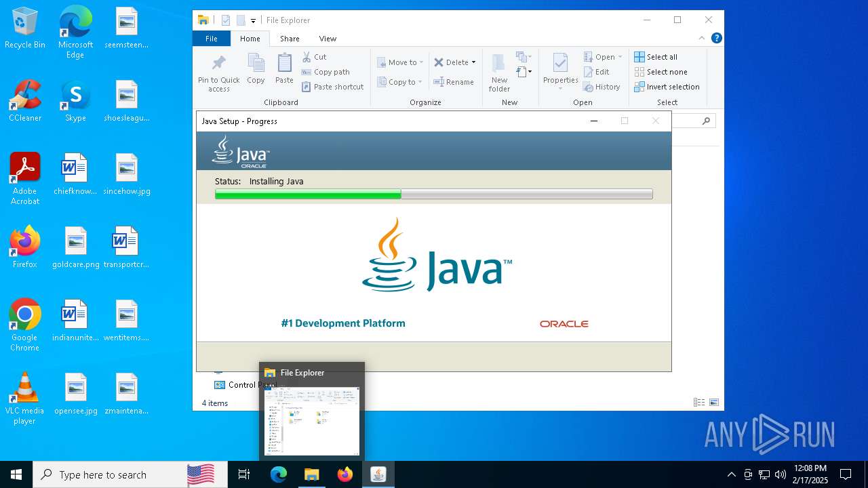
Task: Select goldcare.png file on desktop
Action: [75, 247]
